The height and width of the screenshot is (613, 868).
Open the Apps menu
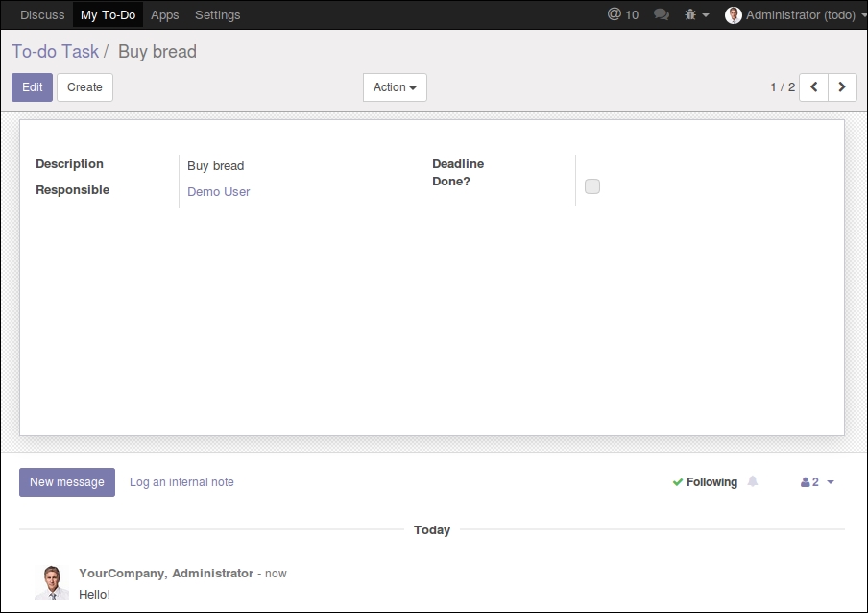click(x=165, y=15)
